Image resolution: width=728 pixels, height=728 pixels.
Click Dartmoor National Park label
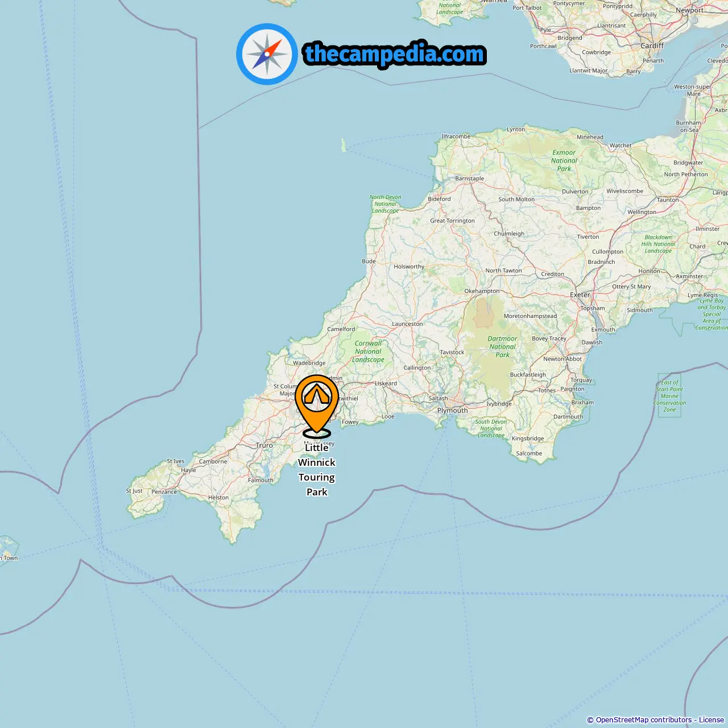point(503,346)
